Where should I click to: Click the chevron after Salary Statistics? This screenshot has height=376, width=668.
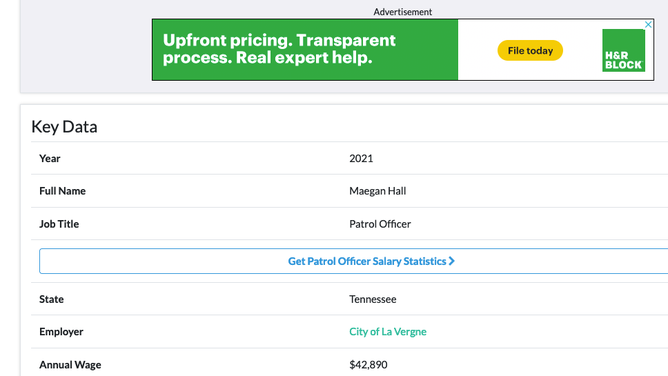pos(452,261)
